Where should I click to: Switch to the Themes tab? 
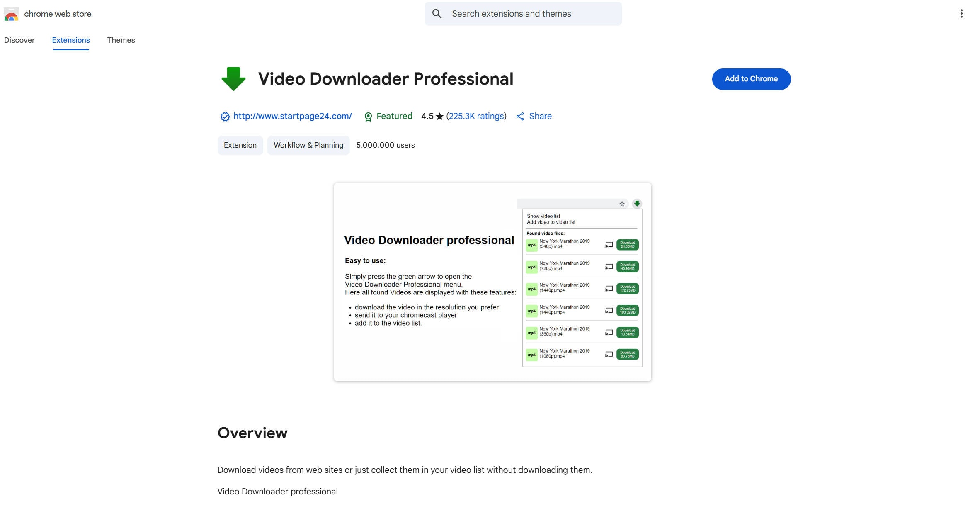coord(121,40)
